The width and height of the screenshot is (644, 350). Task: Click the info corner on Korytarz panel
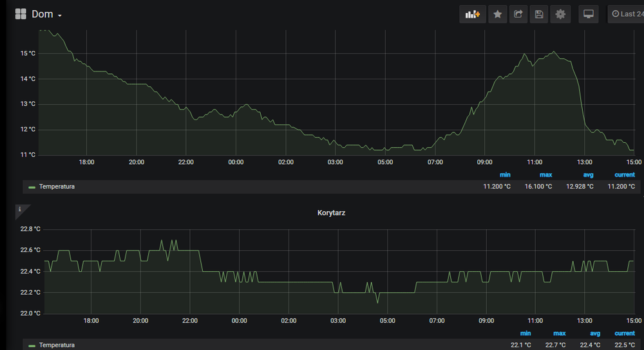point(20,209)
